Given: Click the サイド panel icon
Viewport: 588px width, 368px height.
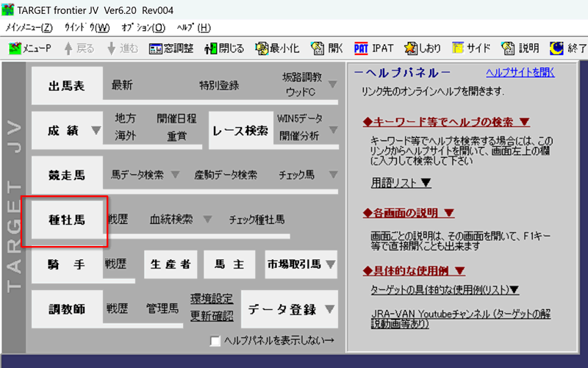Looking at the screenshot, I should pyautogui.click(x=458, y=48).
